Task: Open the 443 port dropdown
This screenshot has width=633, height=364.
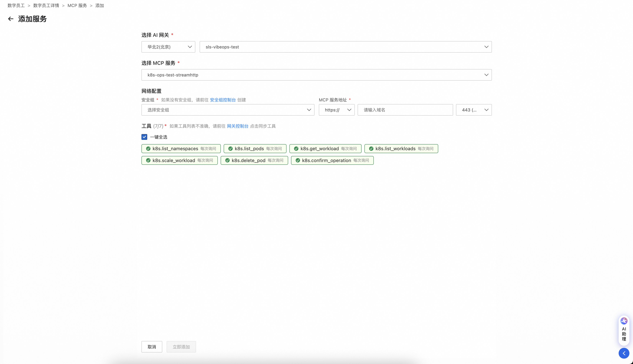Action: coord(474,110)
